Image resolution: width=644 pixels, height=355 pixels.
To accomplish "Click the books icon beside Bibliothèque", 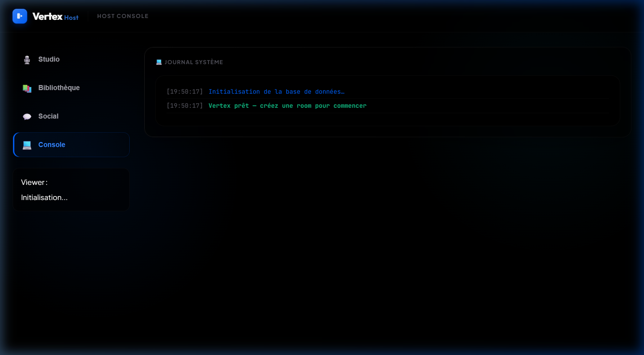I will coord(27,88).
